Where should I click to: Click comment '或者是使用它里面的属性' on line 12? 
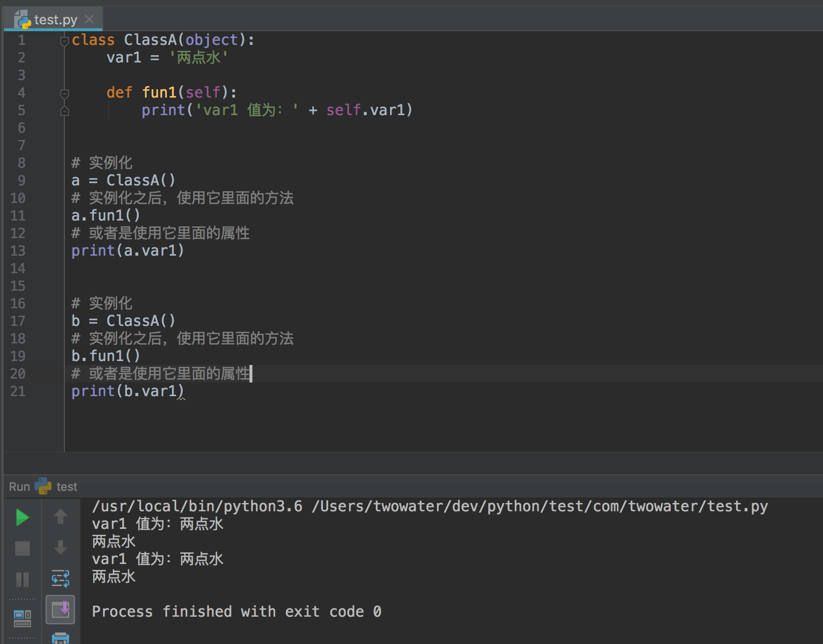169,233
